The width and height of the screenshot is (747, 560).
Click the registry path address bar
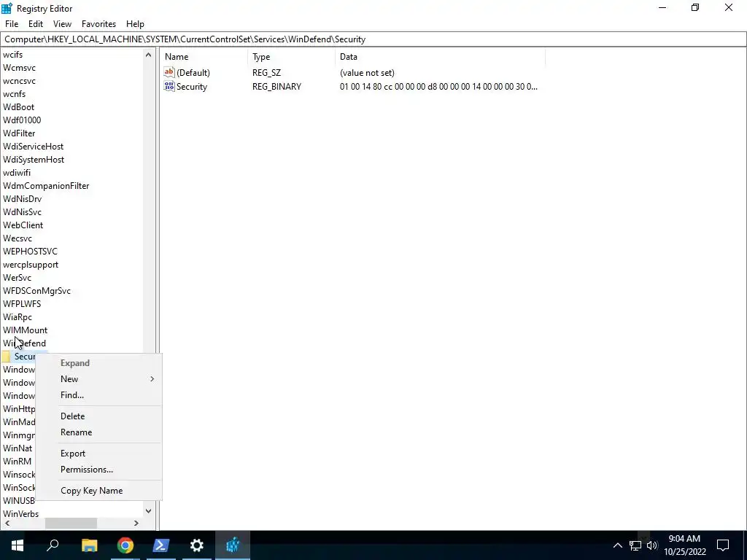(373, 39)
